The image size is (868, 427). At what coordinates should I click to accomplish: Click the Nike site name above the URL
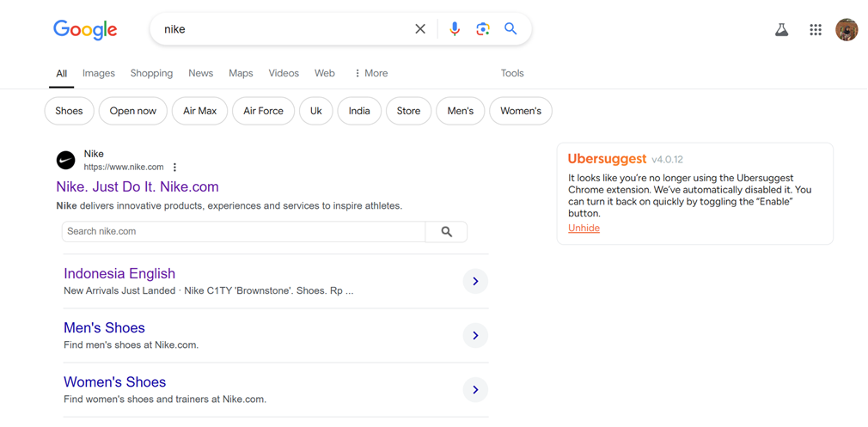coord(94,154)
